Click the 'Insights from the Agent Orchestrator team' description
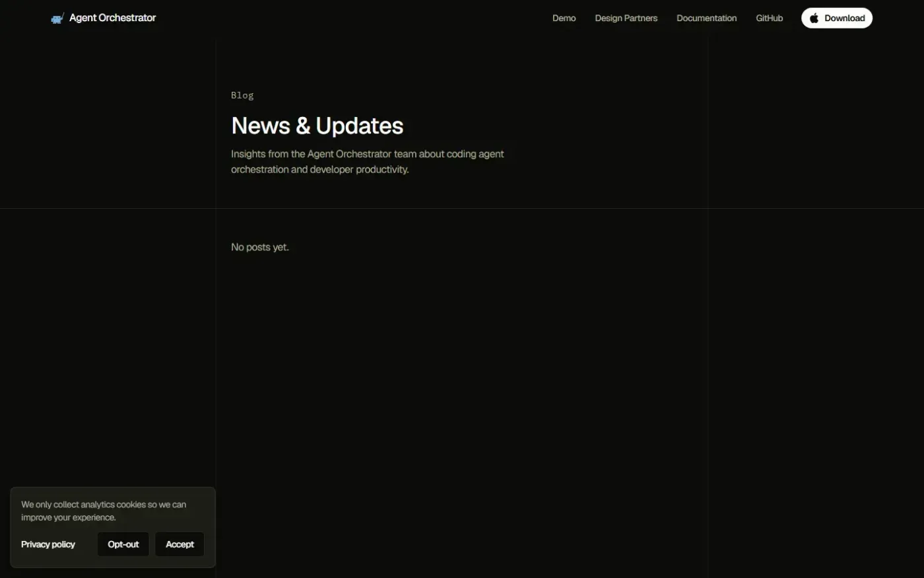Image resolution: width=924 pixels, height=578 pixels. tap(368, 162)
